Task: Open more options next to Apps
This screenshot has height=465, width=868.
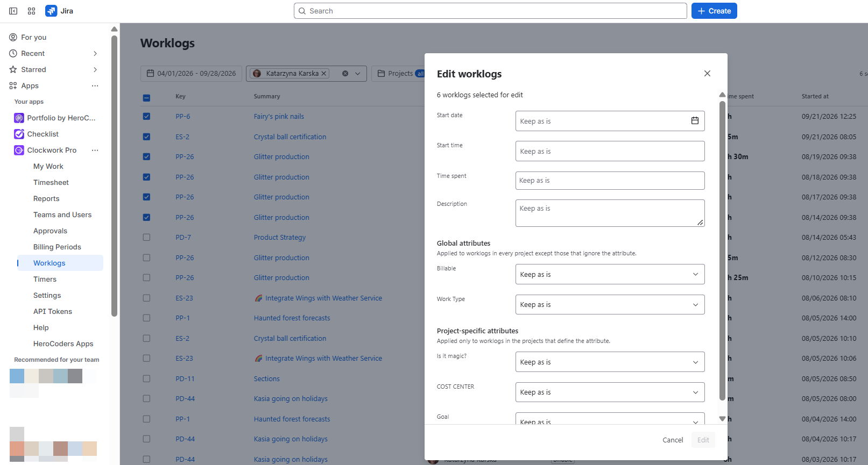Action: point(95,85)
